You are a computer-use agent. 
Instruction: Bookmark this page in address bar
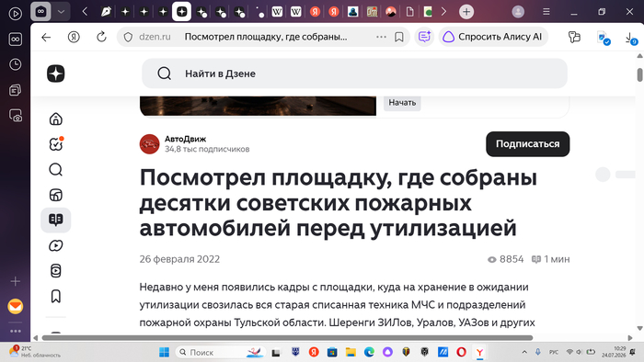(x=398, y=37)
